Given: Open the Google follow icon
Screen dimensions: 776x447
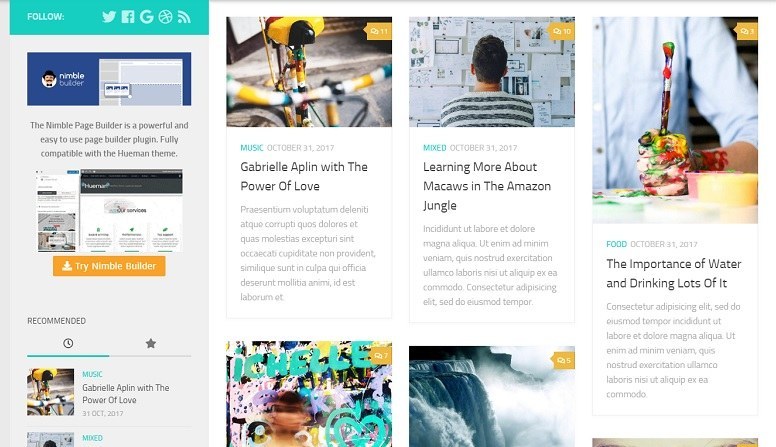Looking at the screenshot, I should coord(146,17).
